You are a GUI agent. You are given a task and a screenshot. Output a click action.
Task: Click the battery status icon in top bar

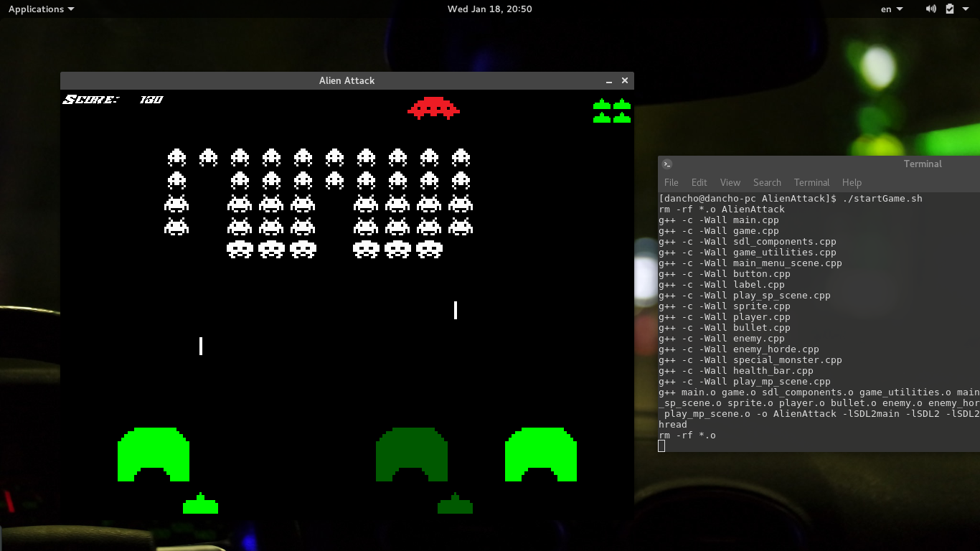tap(950, 9)
